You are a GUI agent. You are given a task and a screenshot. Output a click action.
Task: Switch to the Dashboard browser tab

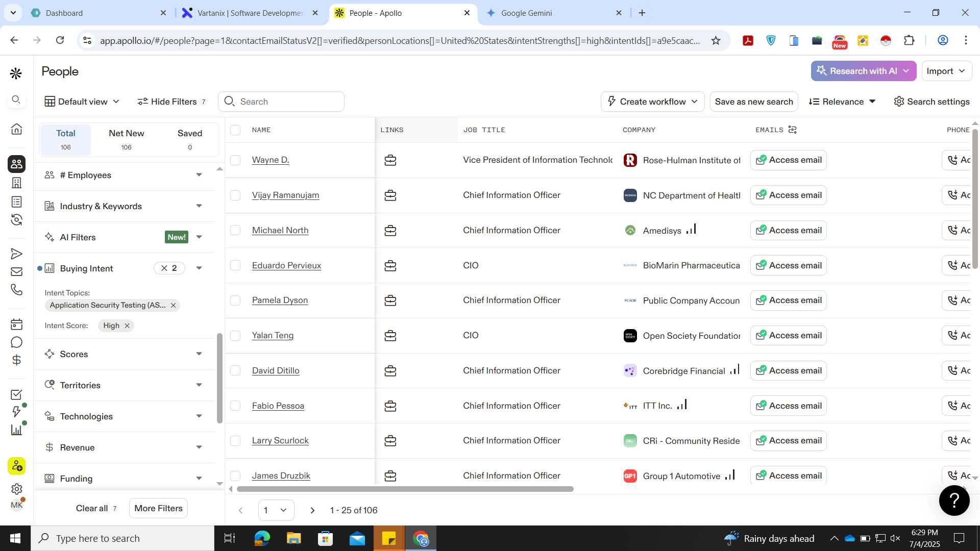(99, 13)
